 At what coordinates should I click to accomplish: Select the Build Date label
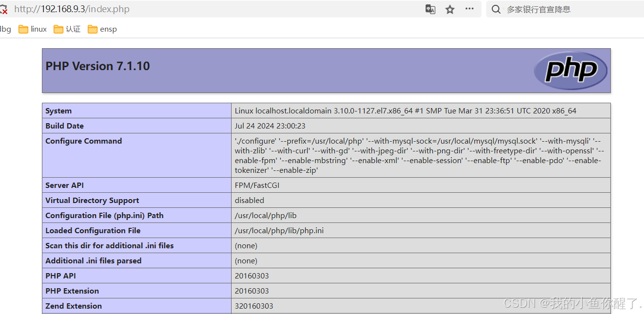(x=64, y=126)
